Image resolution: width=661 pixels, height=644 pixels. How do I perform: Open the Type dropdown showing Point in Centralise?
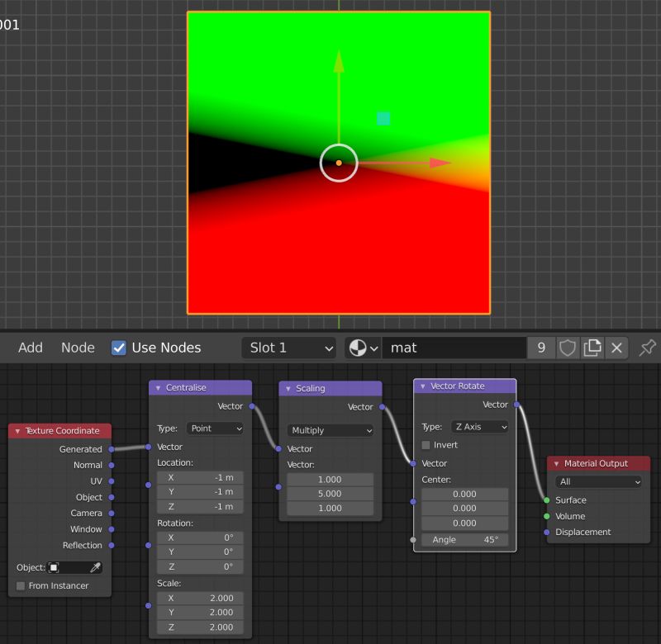pyautogui.click(x=215, y=429)
